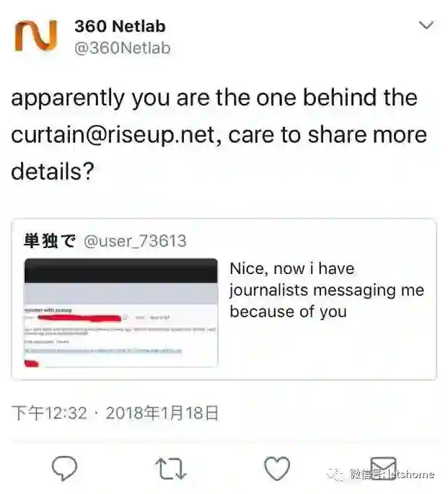This screenshot has width=448, height=494.
Task: Like the tweet with heart icon
Action: click(x=277, y=469)
